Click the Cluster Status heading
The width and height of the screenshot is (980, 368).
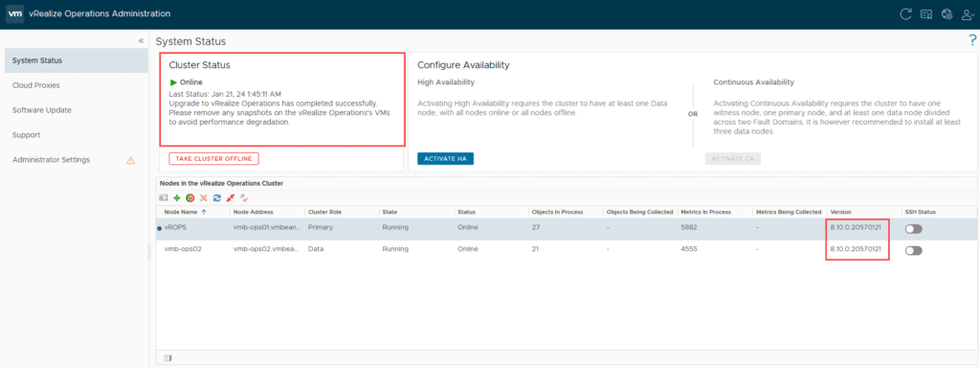199,65
